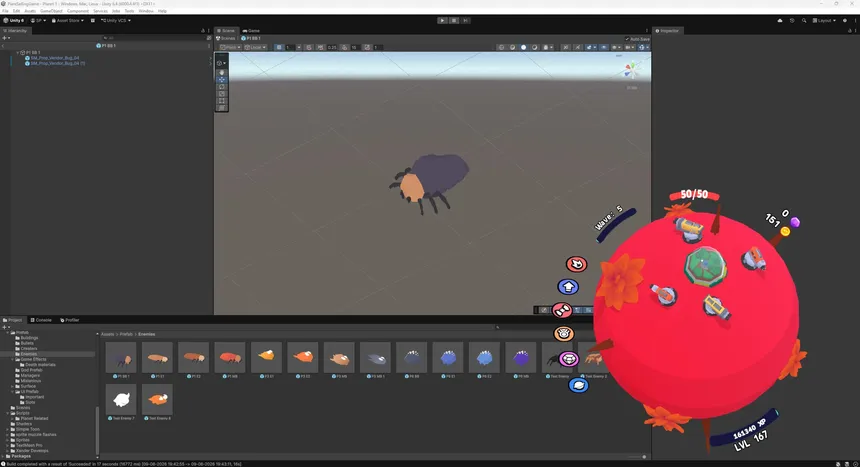Open Unity cloud services icon
Image resolution: width=860 pixels, height=467 pixels.
pyautogui.click(x=780, y=20)
